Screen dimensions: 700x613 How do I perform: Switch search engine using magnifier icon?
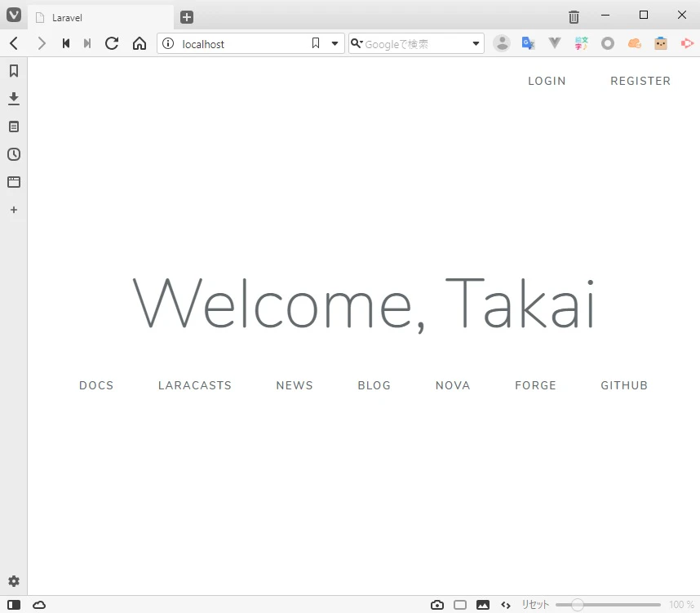pos(357,43)
